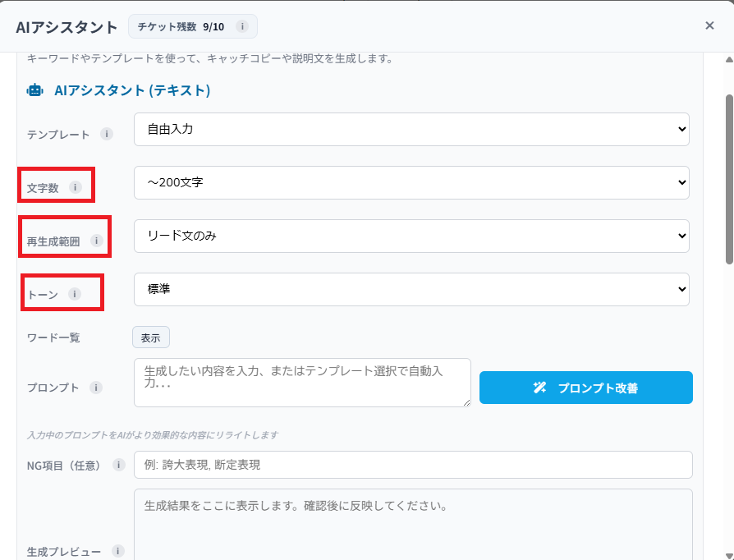Viewport: 734px width, 560px height.
Task: Expand the 再生成範囲 dropdown showing リード文のみ
Action: pyautogui.click(x=411, y=236)
